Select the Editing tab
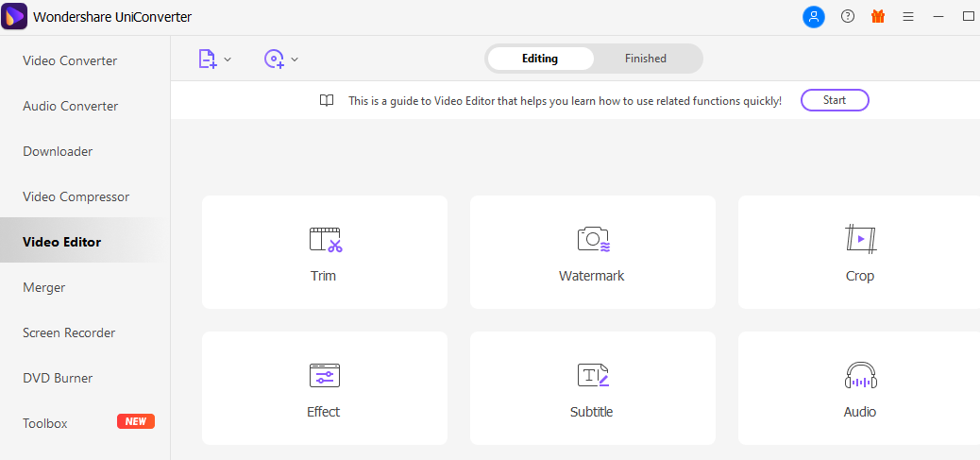Viewport: 980px width, 460px height. [540, 59]
